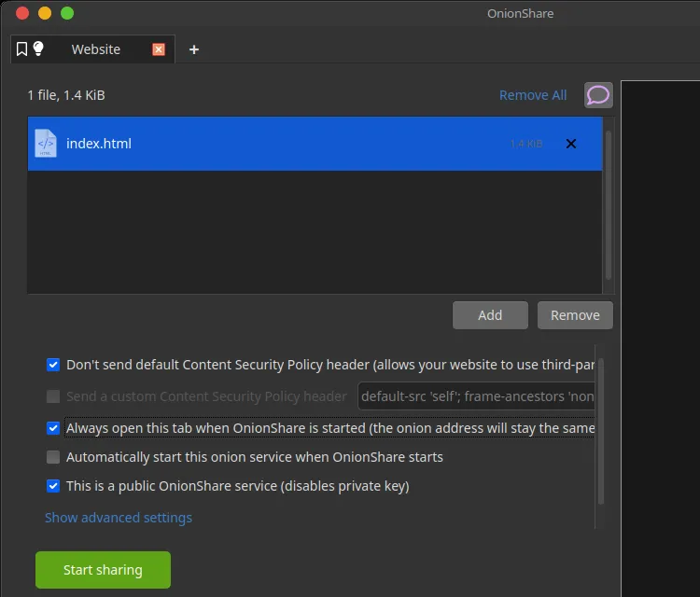Click the Add button
Screen dimensions: 700x597
pyautogui.click(x=490, y=315)
